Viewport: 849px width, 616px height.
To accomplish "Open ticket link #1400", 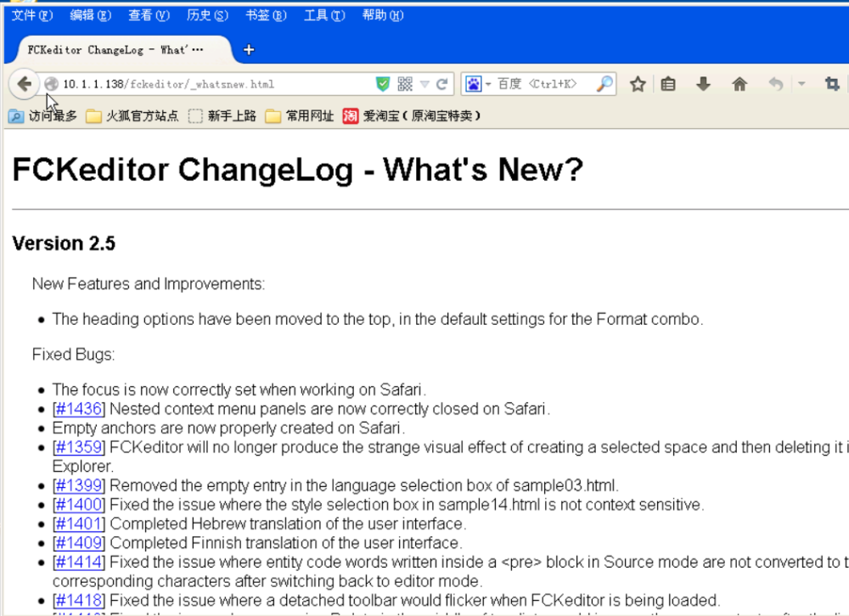I will pyautogui.click(x=79, y=505).
